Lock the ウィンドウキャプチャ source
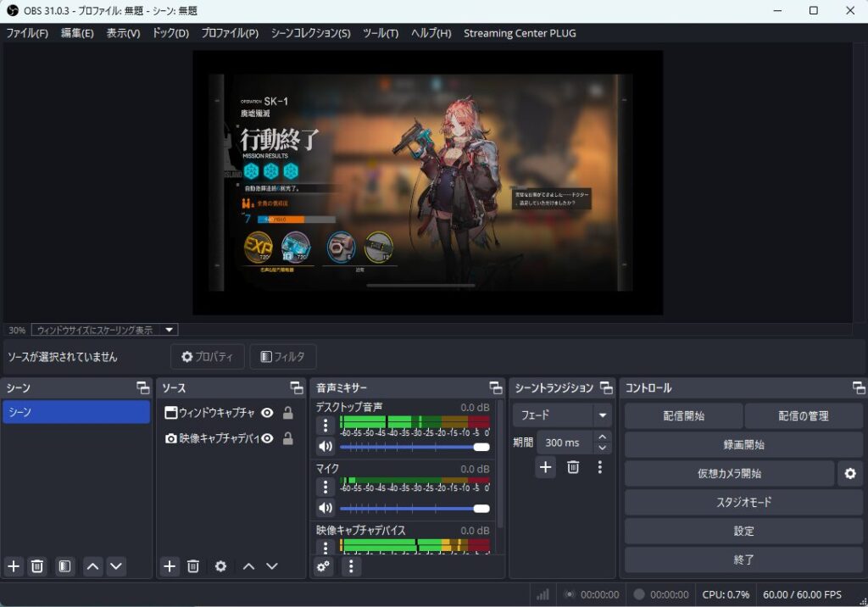Image resolution: width=868 pixels, height=607 pixels. pos(288,413)
